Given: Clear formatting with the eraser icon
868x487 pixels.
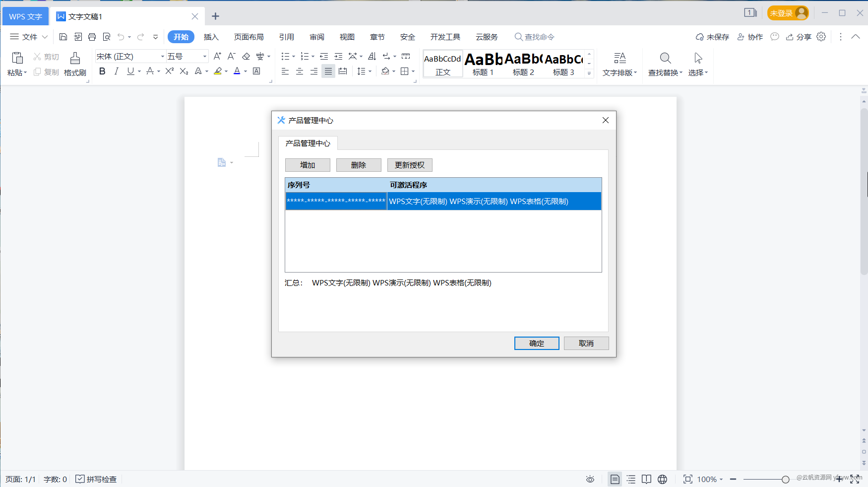Looking at the screenshot, I should (246, 56).
